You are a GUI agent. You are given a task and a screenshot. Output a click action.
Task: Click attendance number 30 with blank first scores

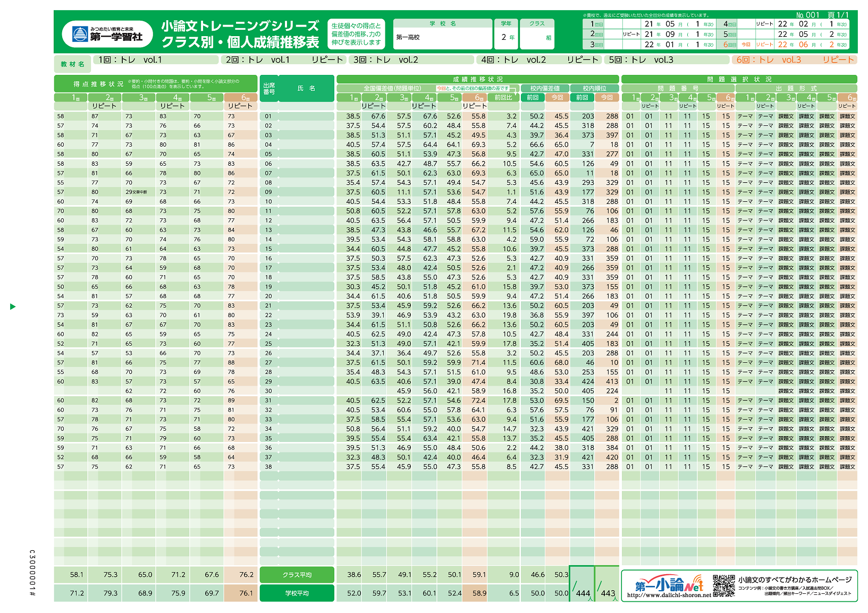click(268, 391)
